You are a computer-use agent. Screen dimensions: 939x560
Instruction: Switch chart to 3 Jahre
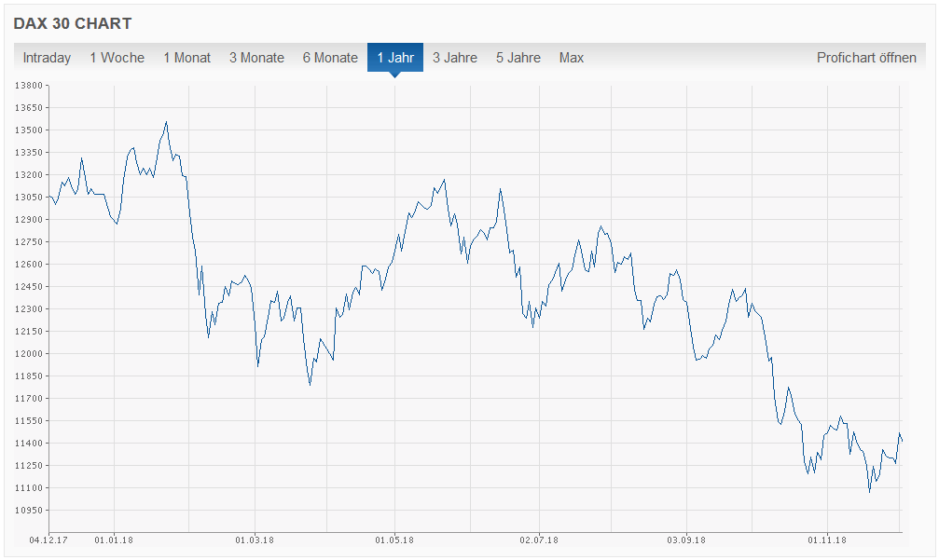click(455, 58)
